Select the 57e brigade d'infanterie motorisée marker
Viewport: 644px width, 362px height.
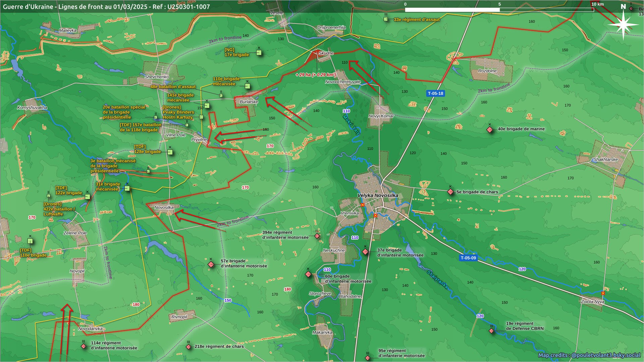coord(211,264)
